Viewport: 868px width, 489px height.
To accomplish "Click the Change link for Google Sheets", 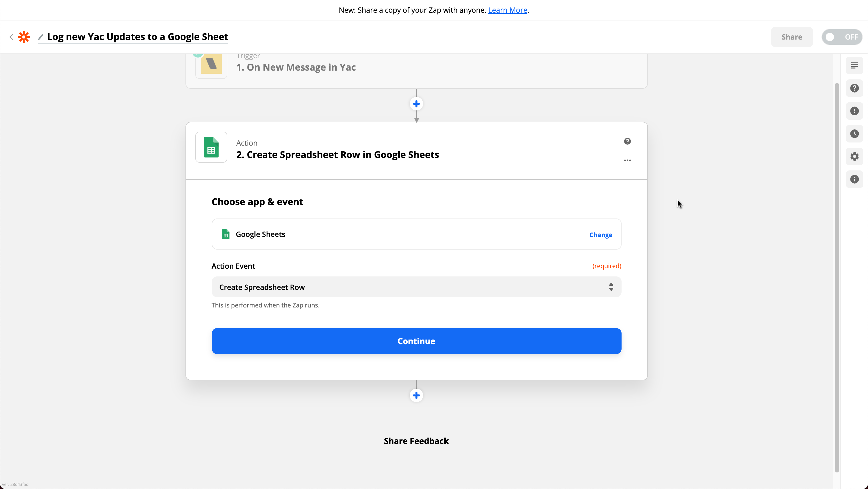I will tap(600, 235).
